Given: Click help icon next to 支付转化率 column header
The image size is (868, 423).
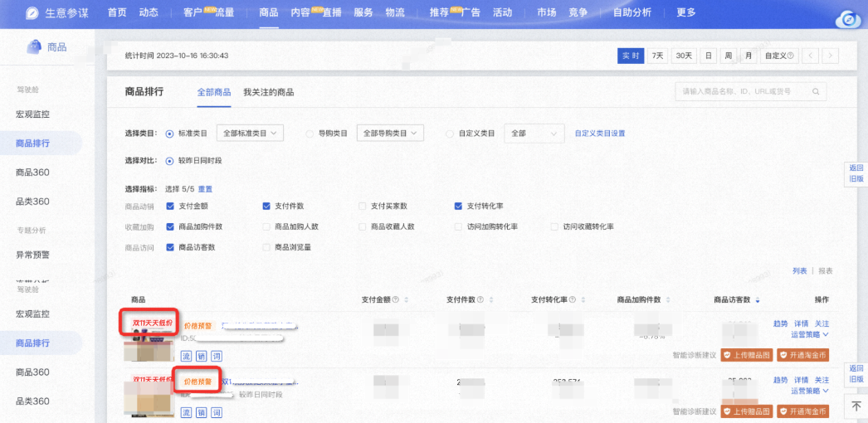Looking at the screenshot, I should (x=573, y=299).
